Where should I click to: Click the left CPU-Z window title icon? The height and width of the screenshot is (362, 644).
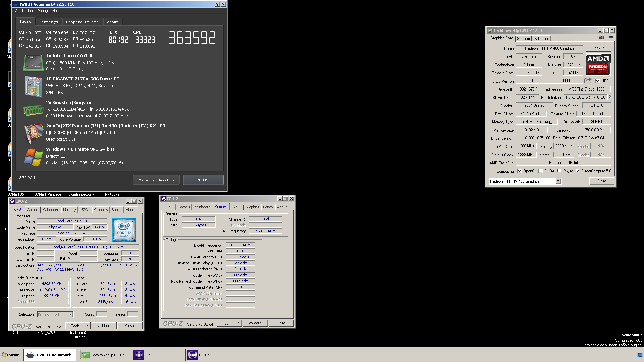[x=12, y=201]
